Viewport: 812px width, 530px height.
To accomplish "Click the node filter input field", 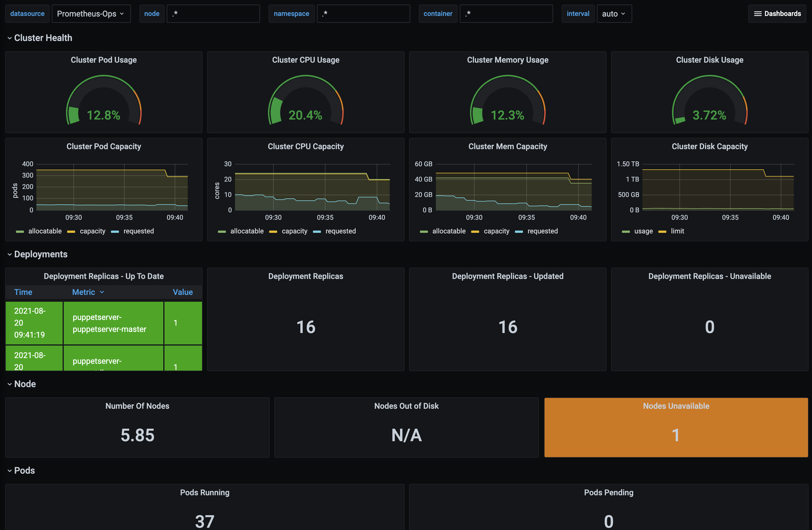I will pos(213,14).
